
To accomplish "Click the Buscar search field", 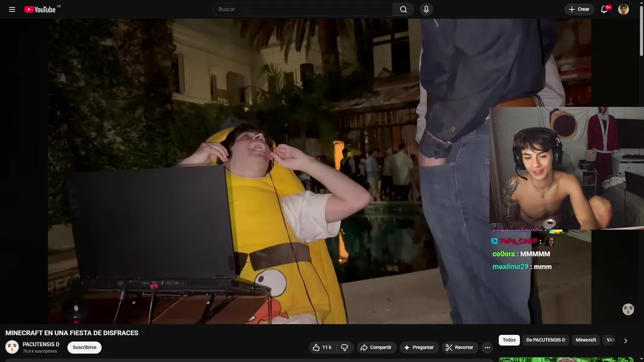I will click(303, 9).
